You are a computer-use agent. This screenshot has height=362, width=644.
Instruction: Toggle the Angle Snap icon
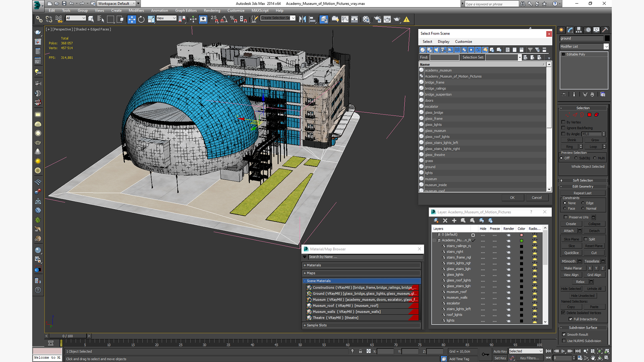224,19
